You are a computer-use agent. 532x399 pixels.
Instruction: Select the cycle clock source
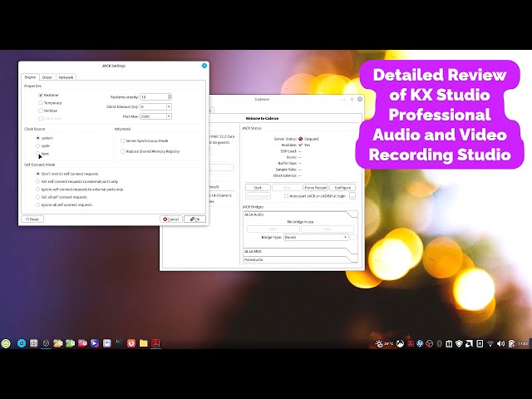tap(37, 146)
